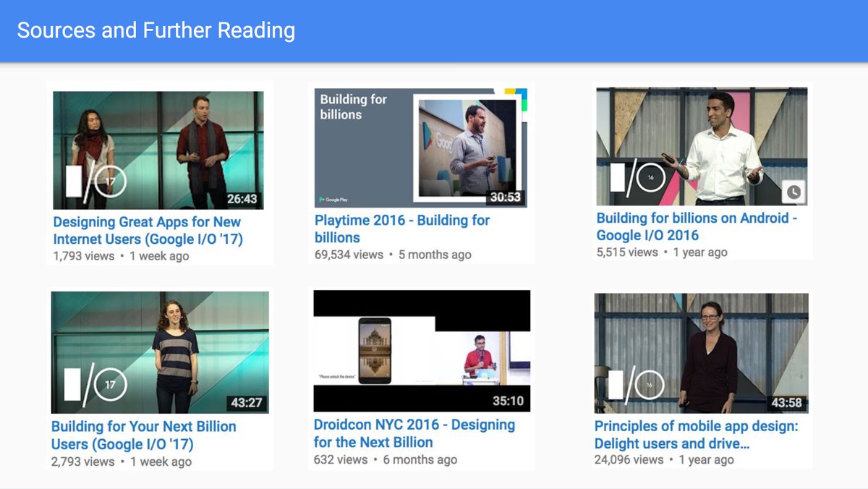
Task: Click the 43:27 duration badge
Action: (247, 403)
